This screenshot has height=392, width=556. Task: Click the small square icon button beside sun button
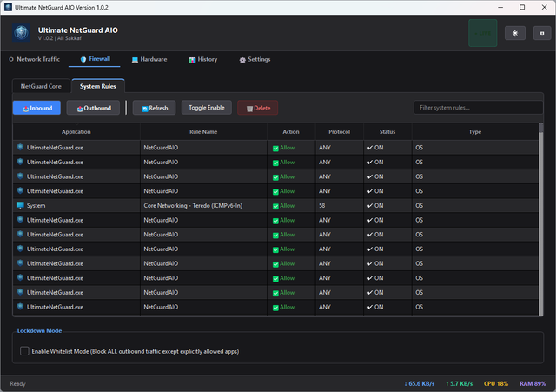[542, 33]
